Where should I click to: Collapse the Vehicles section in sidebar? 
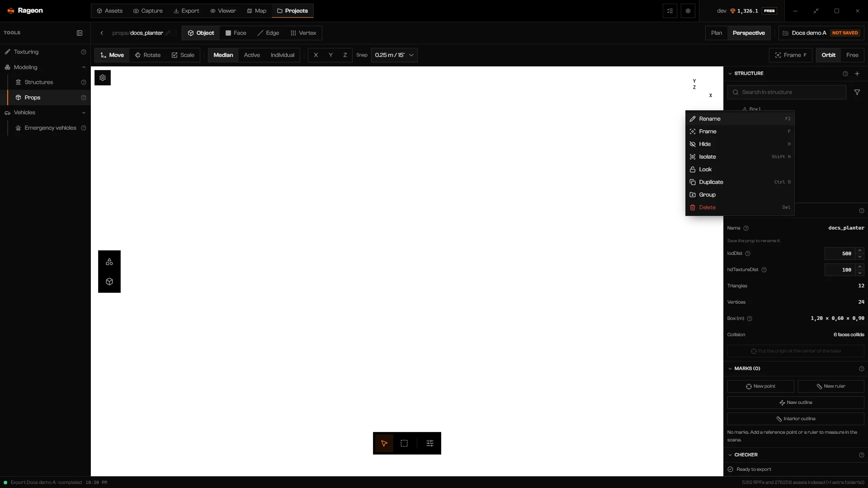click(84, 113)
